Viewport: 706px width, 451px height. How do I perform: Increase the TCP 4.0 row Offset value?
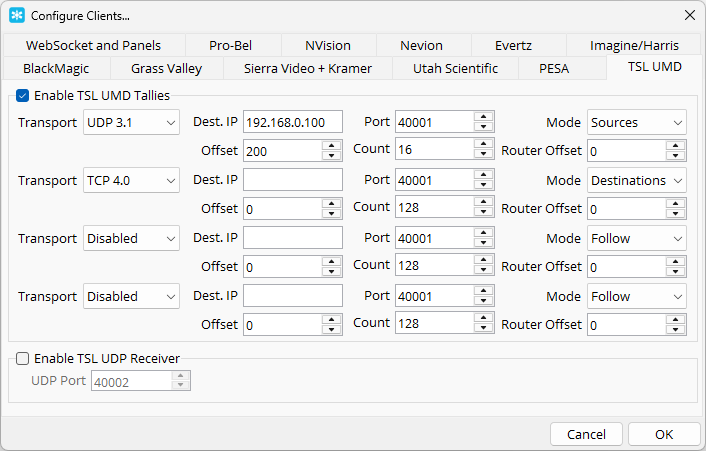[x=332, y=203]
